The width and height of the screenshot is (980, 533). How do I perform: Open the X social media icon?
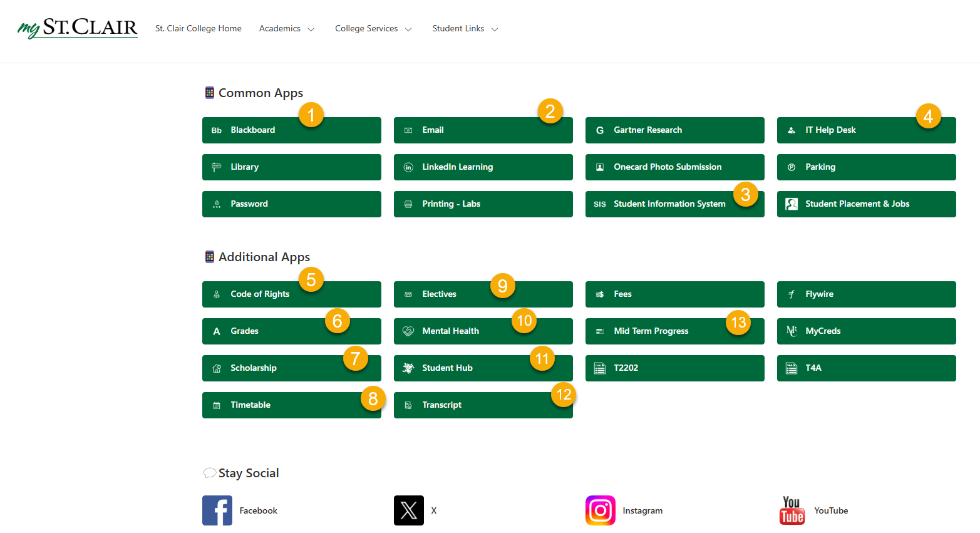coord(408,510)
